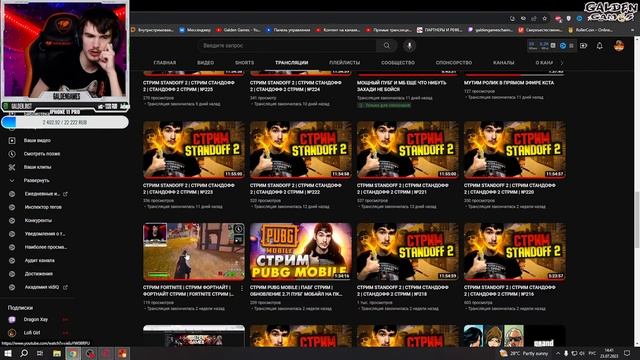
Task: Open the 'RollerCoin - Online' bookmark
Action: point(591,30)
